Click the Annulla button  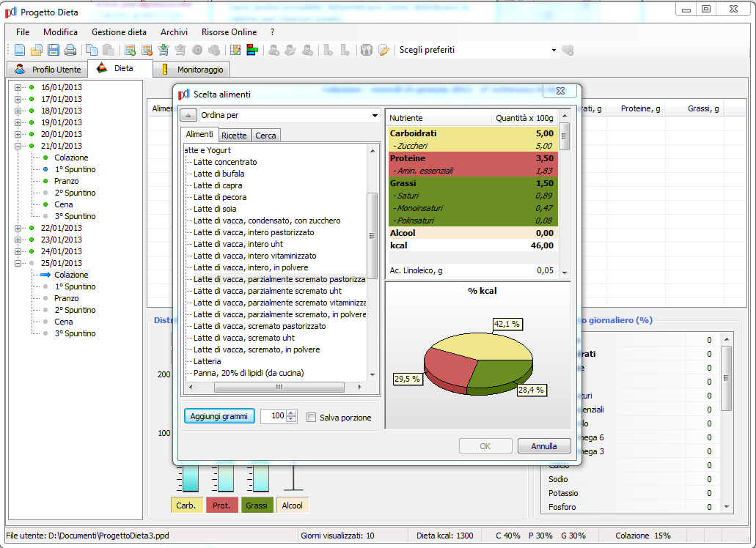pyautogui.click(x=543, y=446)
